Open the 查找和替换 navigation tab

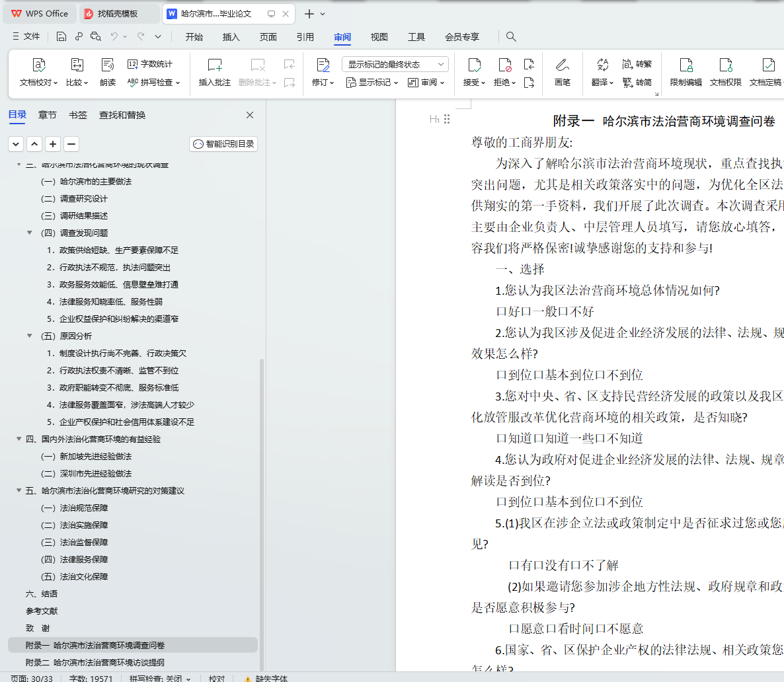[122, 115]
